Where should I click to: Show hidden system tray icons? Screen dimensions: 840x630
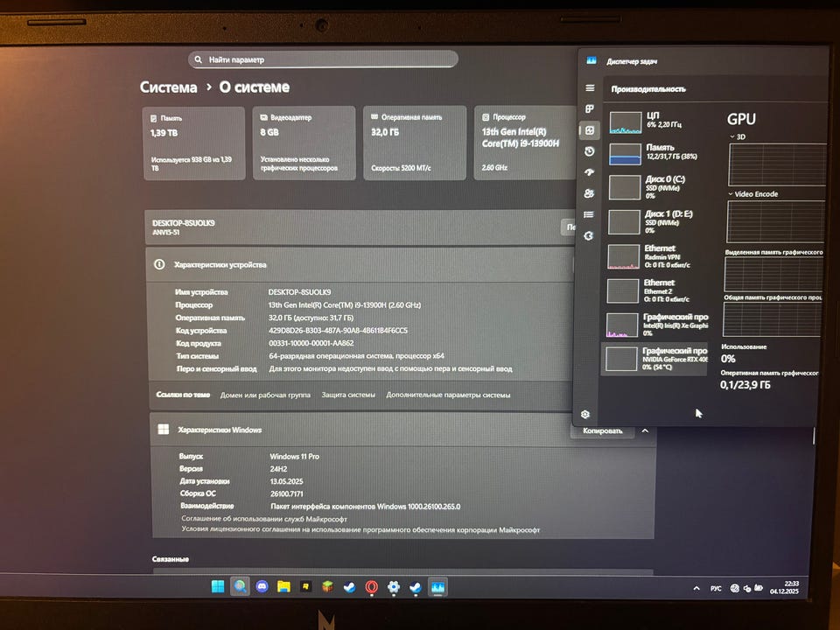[x=696, y=588]
